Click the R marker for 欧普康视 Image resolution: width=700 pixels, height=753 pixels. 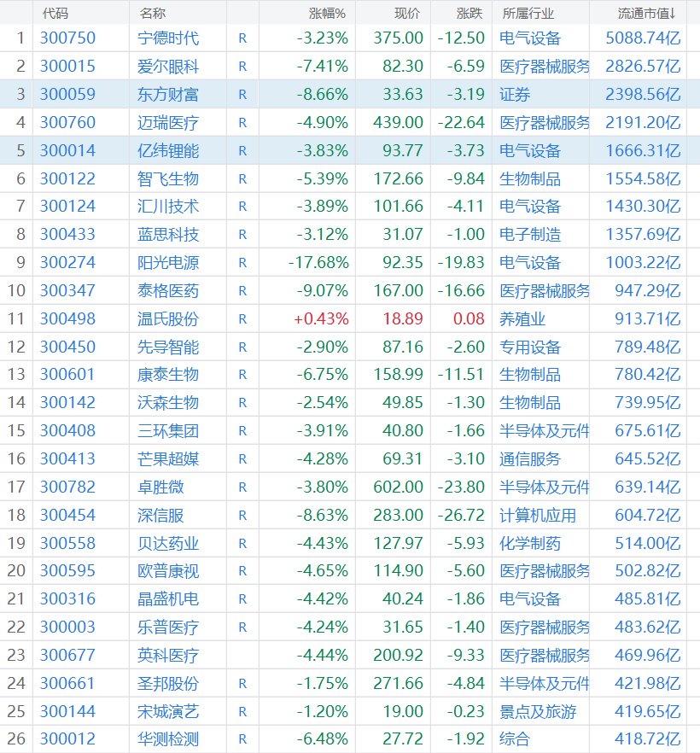(x=242, y=571)
